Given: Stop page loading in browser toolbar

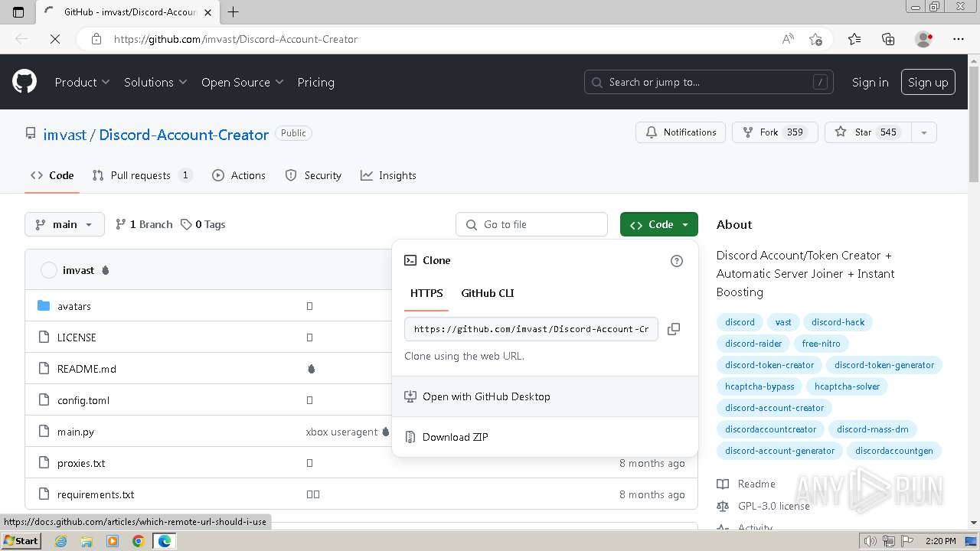Looking at the screenshot, I should click(55, 39).
